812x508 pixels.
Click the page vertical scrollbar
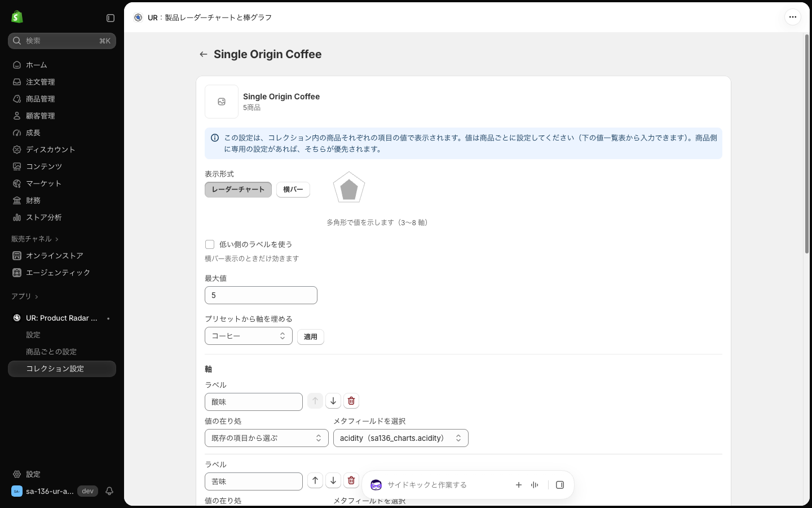[x=807, y=143]
